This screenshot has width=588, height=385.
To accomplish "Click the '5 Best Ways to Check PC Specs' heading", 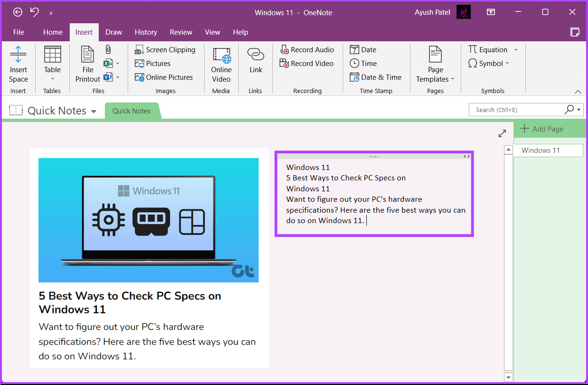I will click(x=130, y=302).
